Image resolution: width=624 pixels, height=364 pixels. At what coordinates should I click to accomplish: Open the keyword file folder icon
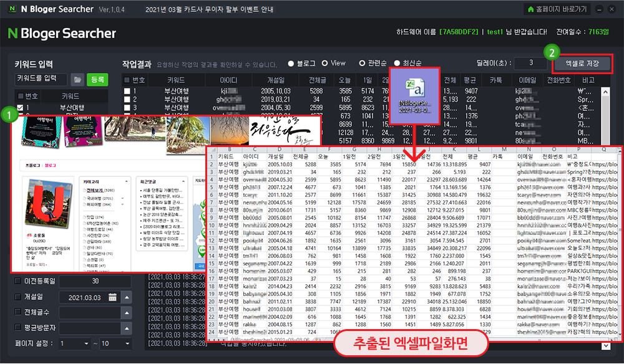[77, 80]
